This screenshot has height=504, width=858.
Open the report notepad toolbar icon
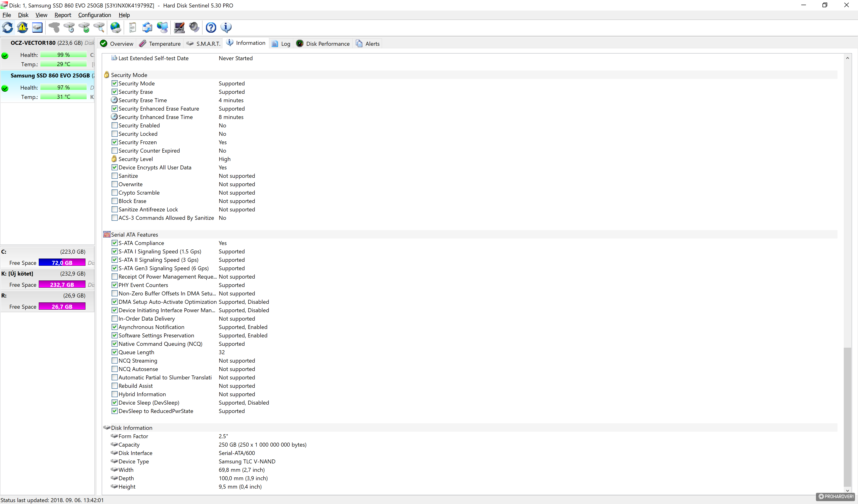coord(132,27)
